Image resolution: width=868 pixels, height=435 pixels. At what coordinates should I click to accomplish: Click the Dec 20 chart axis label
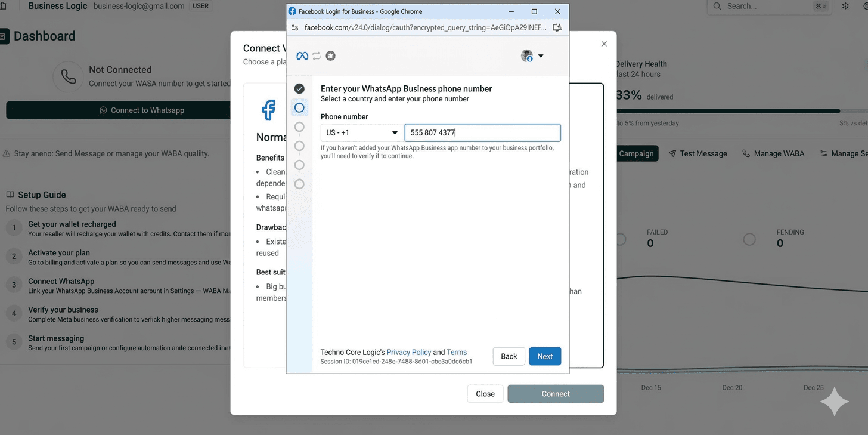[x=732, y=387]
